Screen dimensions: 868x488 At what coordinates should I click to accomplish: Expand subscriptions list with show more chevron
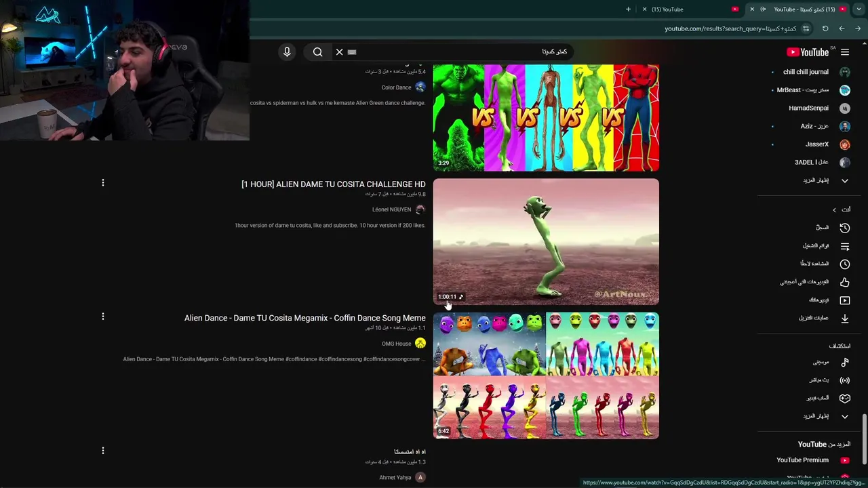tap(845, 181)
